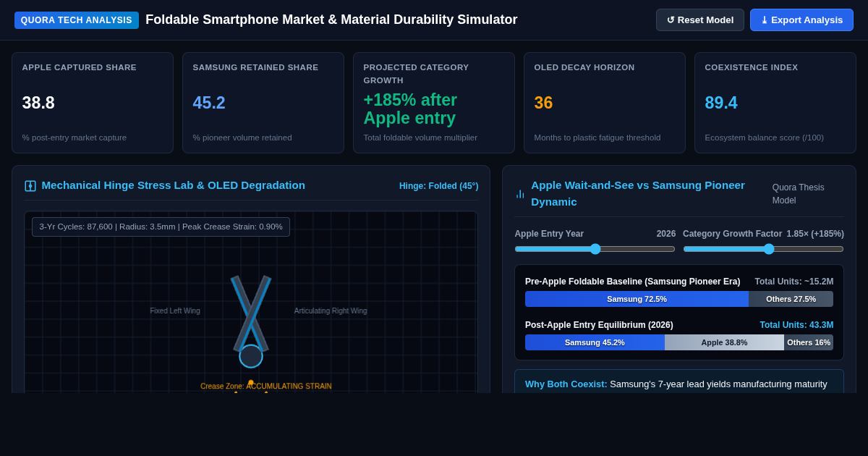
Task: Click the hinge pivot circle in the simulation
Action: pos(251,356)
